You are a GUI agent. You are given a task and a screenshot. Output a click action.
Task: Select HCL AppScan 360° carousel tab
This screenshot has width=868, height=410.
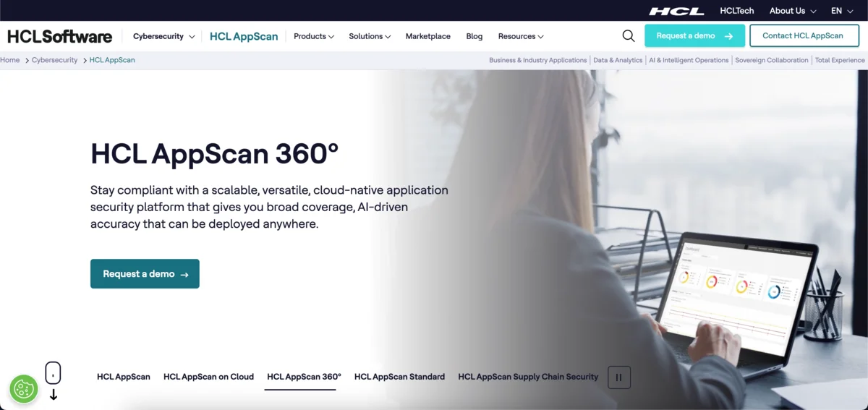(304, 377)
